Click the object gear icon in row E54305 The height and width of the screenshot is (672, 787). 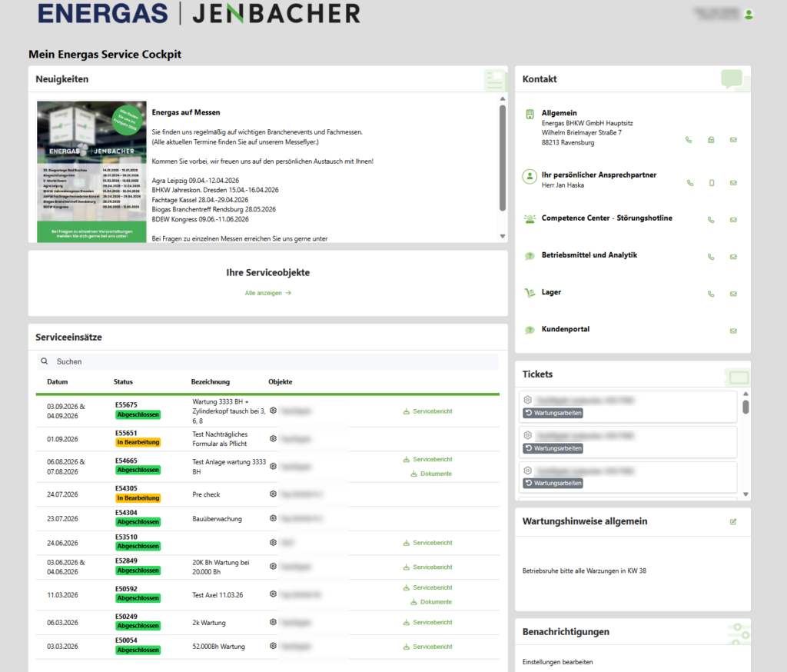tap(273, 494)
